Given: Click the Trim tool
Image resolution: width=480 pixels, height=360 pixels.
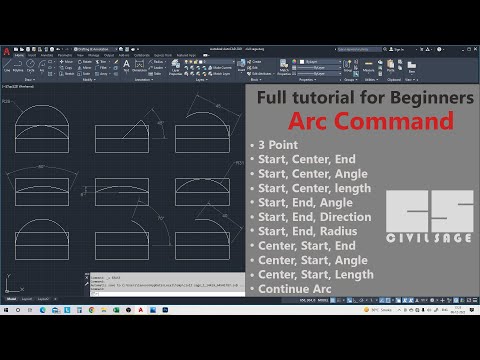Looking at the screenshot, I should click(x=101, y=62).
